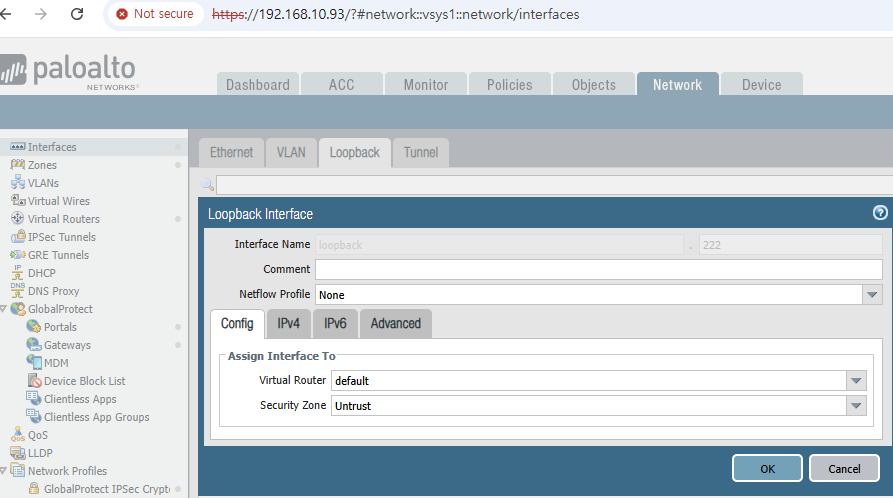
Task: Click the Gateways icon
Action: click(34, 345)
